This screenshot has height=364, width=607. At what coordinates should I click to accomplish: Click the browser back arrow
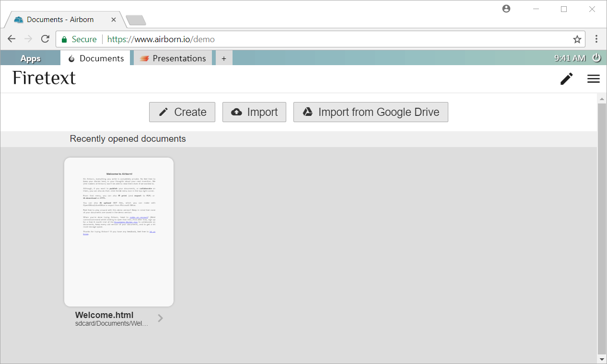[x=12, y=39]
